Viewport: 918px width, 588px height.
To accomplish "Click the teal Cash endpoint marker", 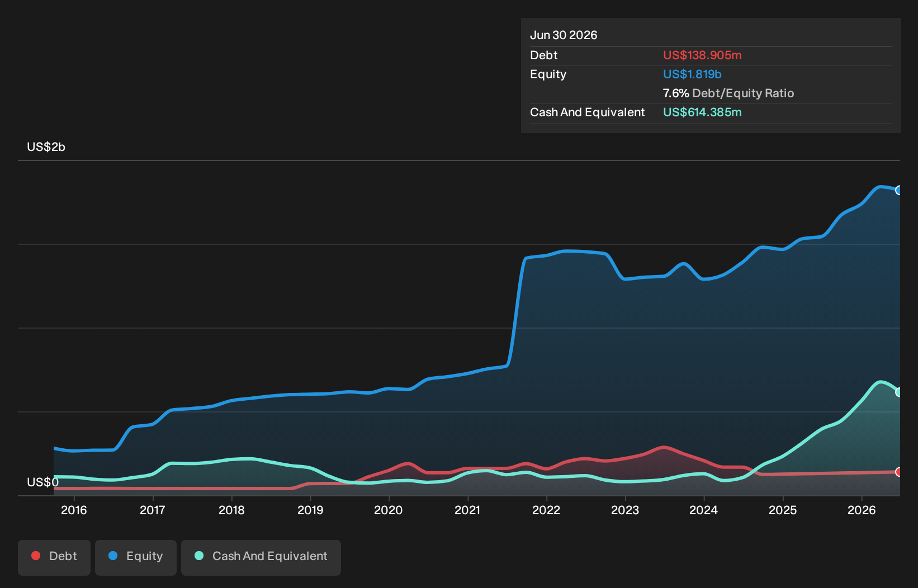I will 899,392.
